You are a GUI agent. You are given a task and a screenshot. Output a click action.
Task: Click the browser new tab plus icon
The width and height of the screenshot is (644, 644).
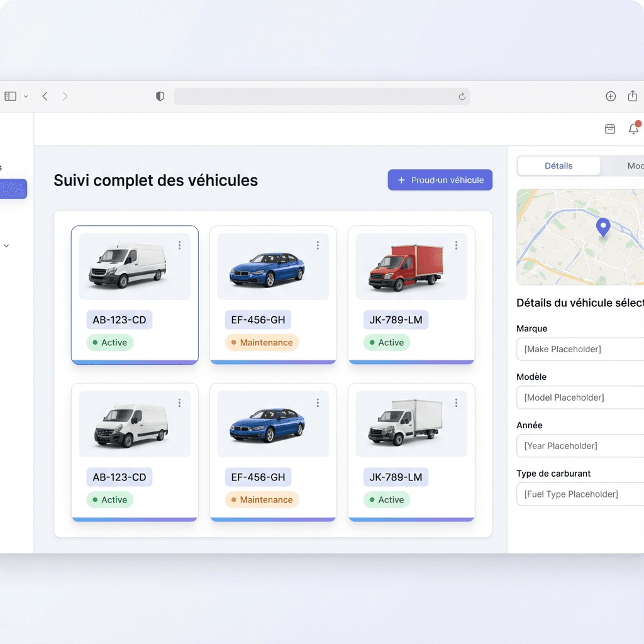point(610,96)
